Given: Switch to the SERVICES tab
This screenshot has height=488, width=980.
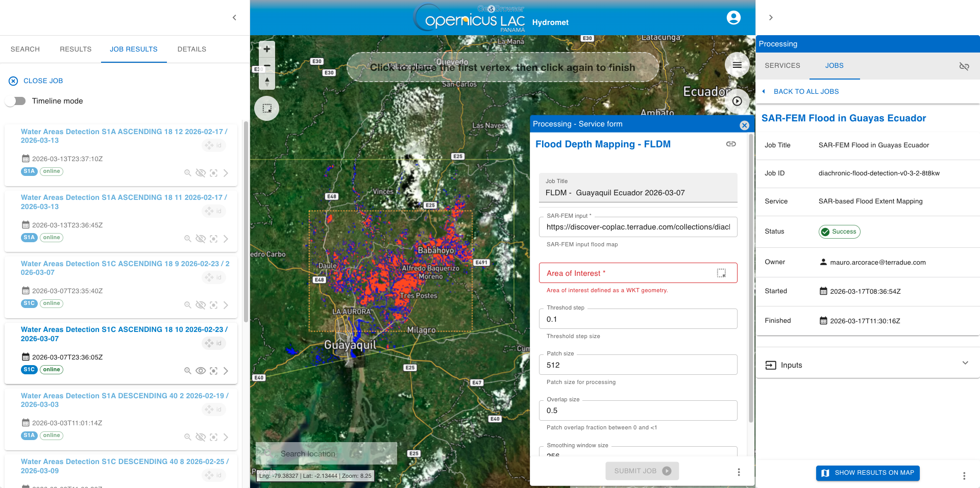Looking at the screenshot, I should [782, 66].
